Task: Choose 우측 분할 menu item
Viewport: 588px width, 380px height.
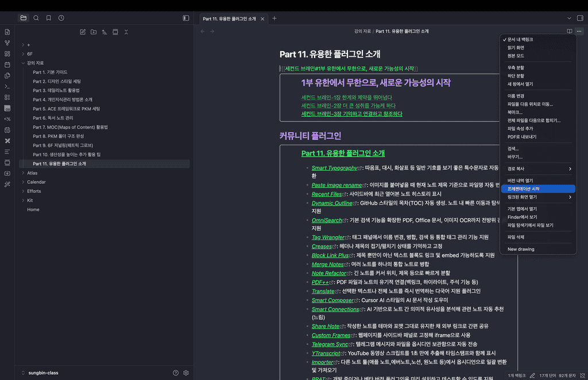Action: [538, 68]
